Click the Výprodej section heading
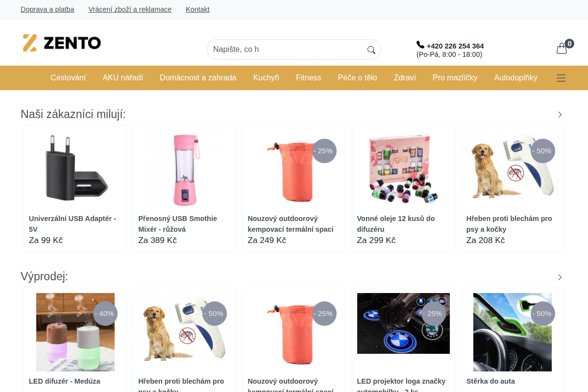 pyautogui.click(x=45, y=276)
